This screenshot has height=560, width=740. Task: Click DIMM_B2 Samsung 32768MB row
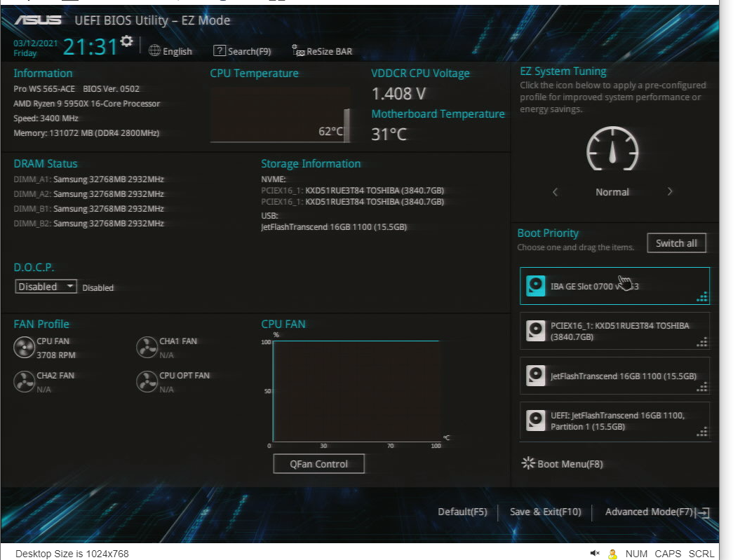click(x=88, y=224)
